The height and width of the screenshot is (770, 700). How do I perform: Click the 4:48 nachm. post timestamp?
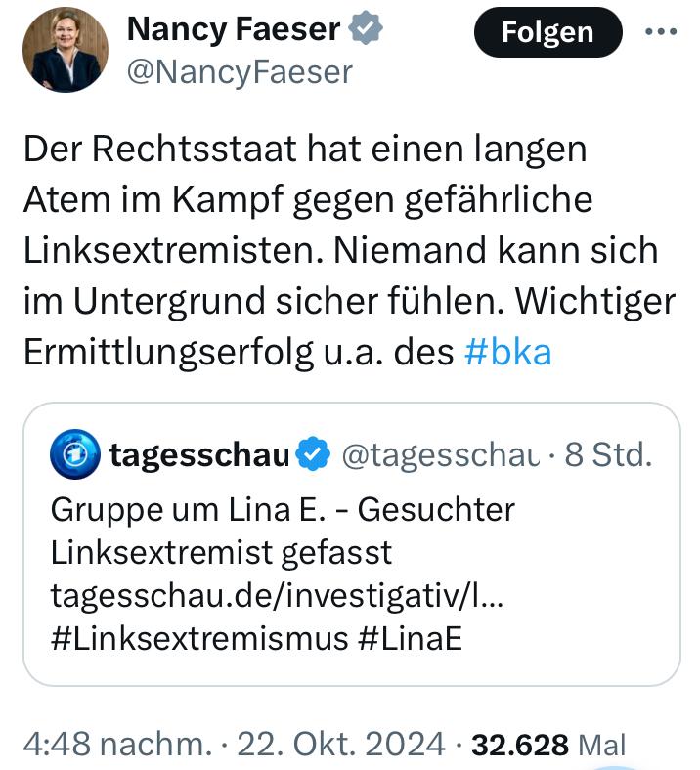click(x=118, y=744)
